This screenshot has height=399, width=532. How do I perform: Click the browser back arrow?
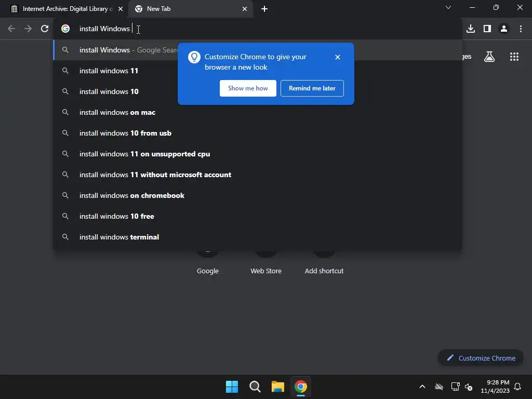click(x=11, y=29)
